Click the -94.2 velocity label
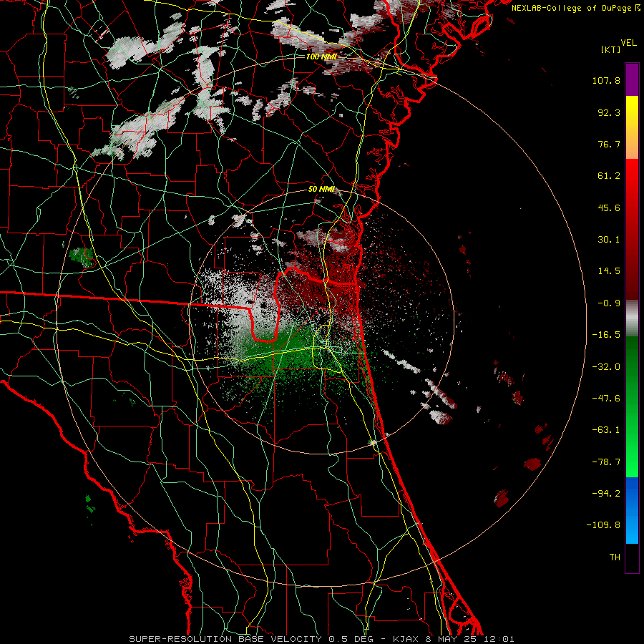Screen dimensions: 644x644 pyautogui.click(x=606, y=493)
